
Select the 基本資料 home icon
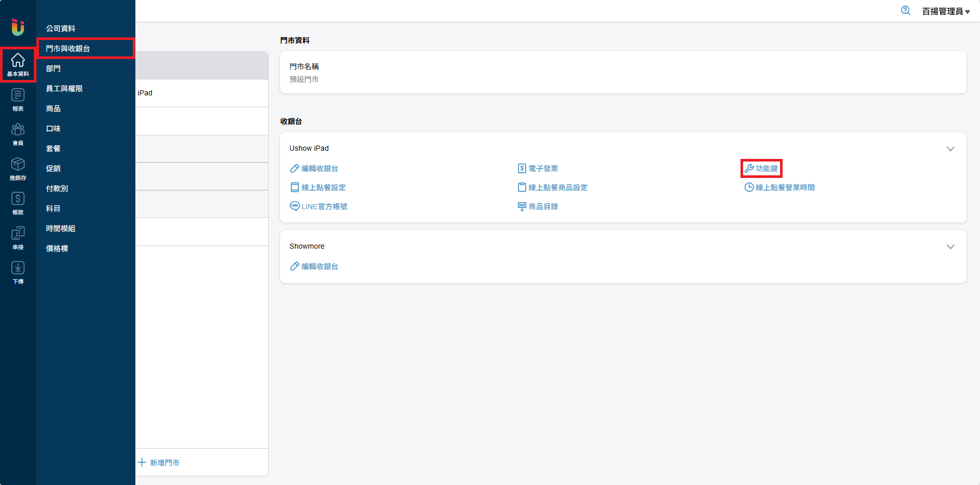click(18, 65)
